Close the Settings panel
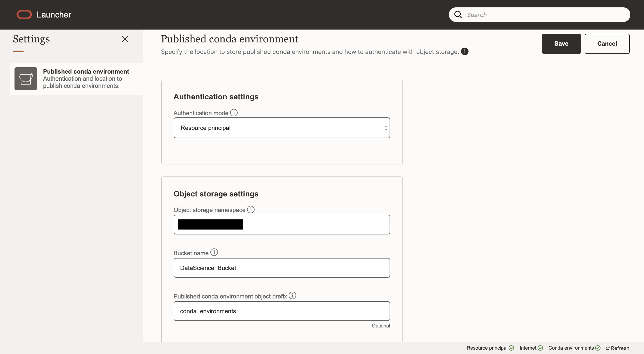This screenshot has width=644, height=354. (x=125, y=39)
